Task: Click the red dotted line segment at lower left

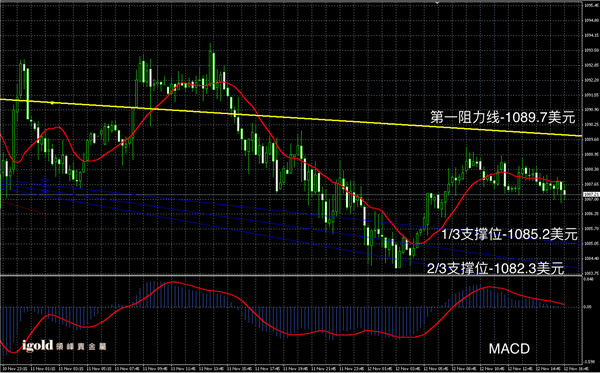Action: 23,208
